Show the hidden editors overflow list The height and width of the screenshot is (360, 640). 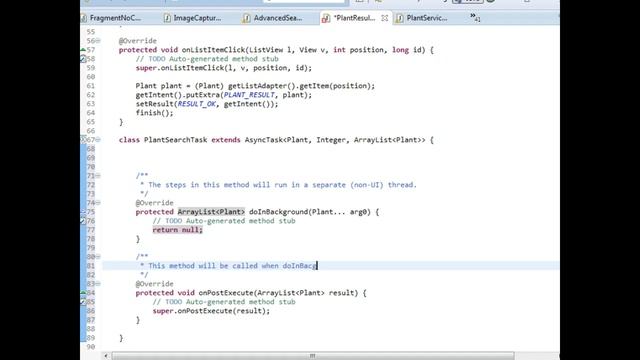[475, 17]
